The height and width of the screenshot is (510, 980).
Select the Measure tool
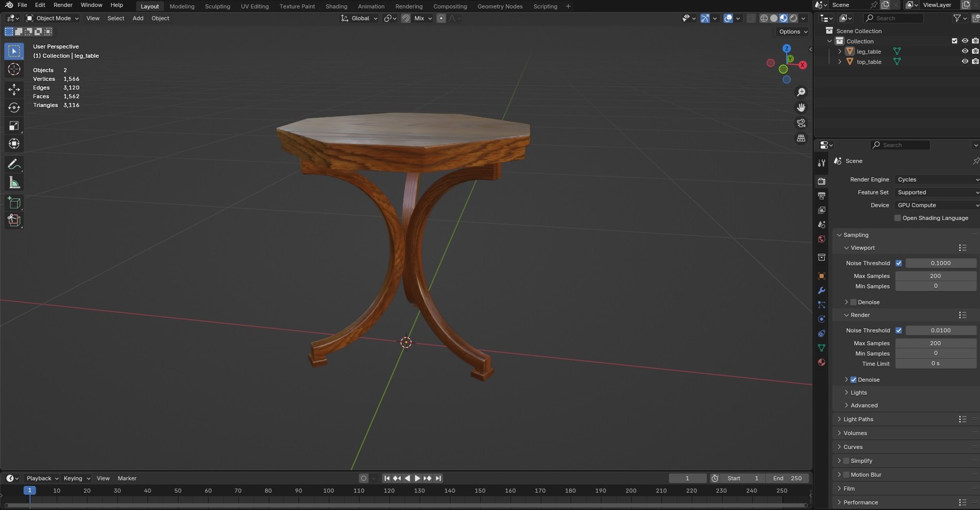pyautogui.click(x=14, y=183)
